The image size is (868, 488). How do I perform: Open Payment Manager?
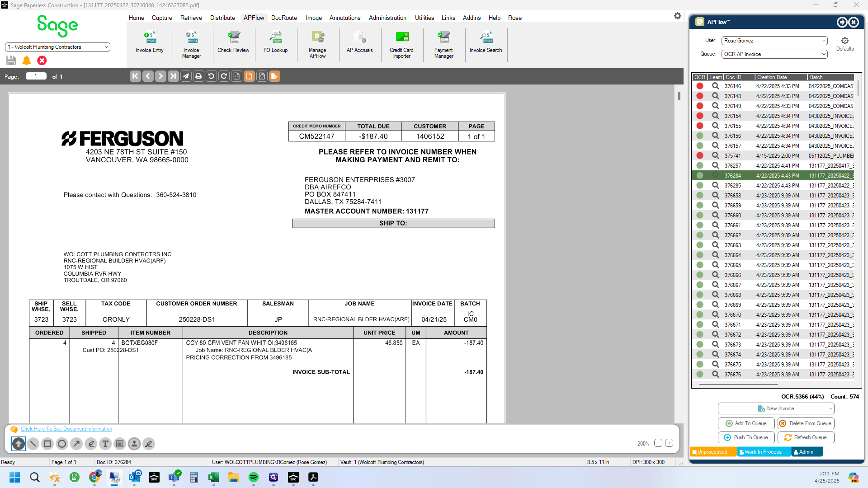[x=443, y=44]
